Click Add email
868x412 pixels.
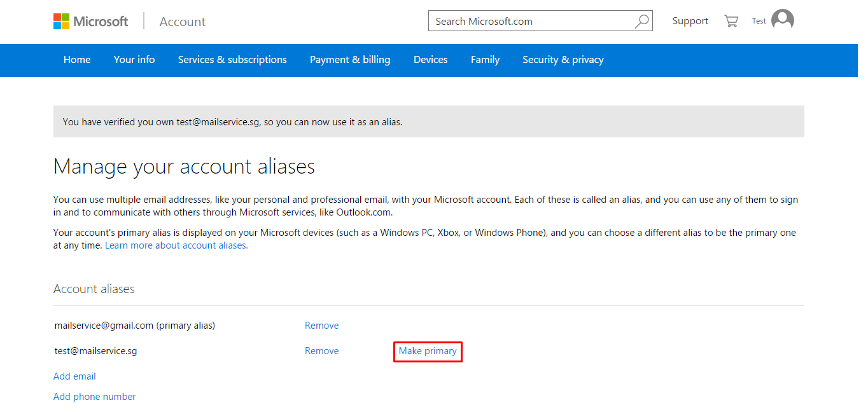pos(74,376)
